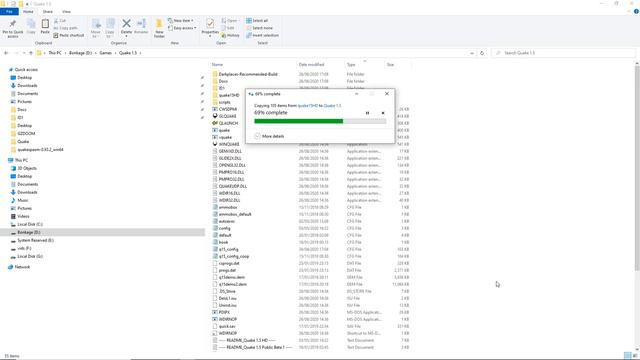Click This PC in the address breadcrumb
This screenshot has width=640, height=360.
pos(55,53)
